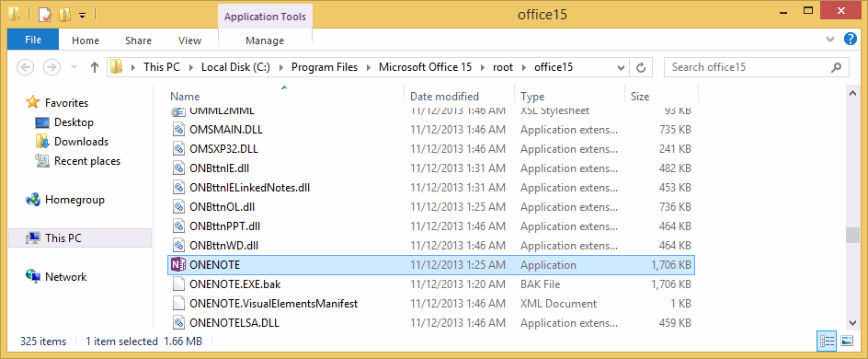
Task: Open the Customize Quick Access Toolbar arrow
Action: 83,16
